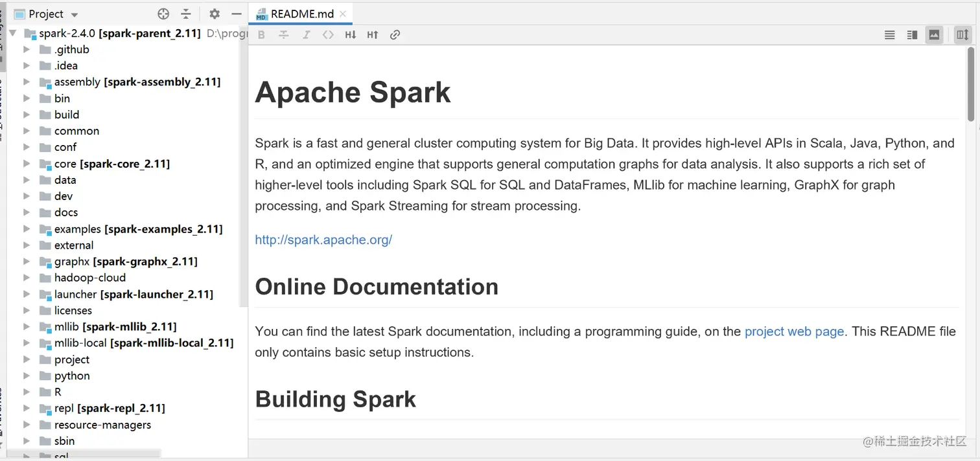Hide the Project tool window
Image resolution: width=980 pixels, height=461 pixels.
coord(237,14)
